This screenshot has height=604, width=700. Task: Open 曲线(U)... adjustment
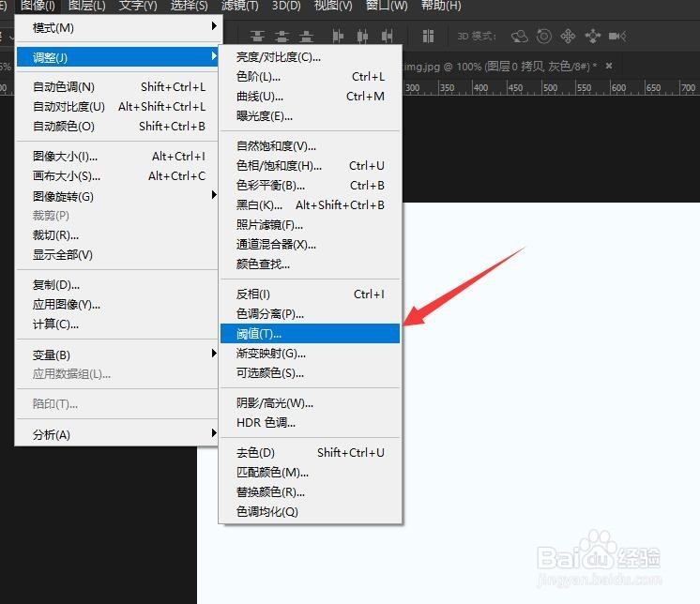(x=311, y=97)
